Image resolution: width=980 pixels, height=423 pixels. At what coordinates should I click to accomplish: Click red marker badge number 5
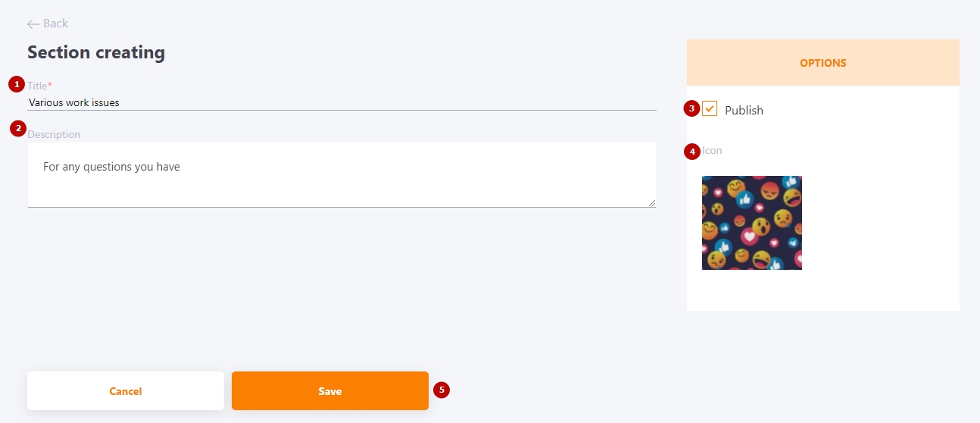(442, 390)
